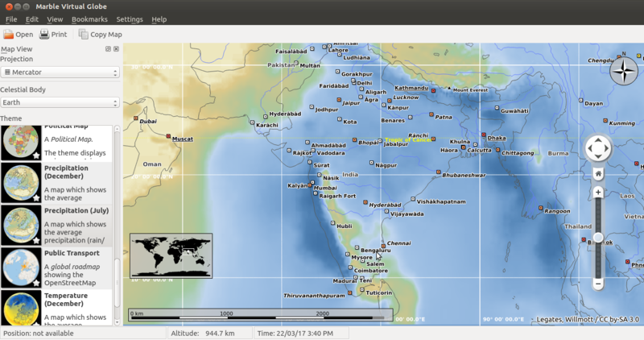Image resolution: width=644 pixels, height=340 pixels.
Task: Float the Map View panel
Action: (x=108, y=49)
